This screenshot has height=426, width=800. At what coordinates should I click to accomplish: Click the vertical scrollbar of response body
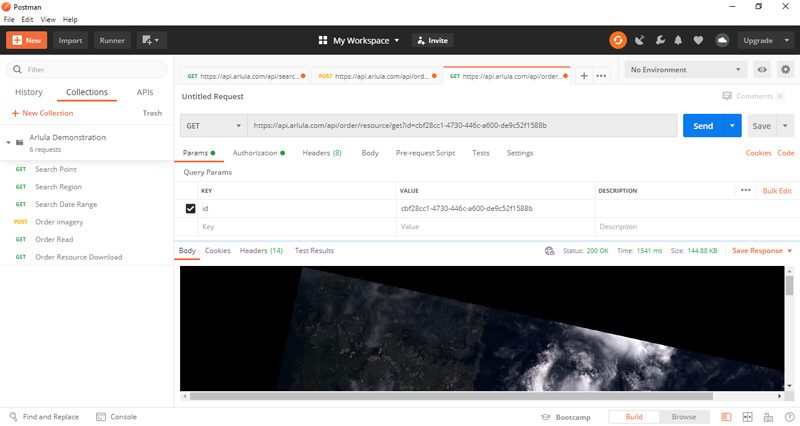coord(789,286)
